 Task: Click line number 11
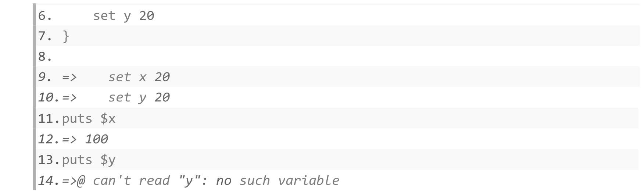[49, 118]
